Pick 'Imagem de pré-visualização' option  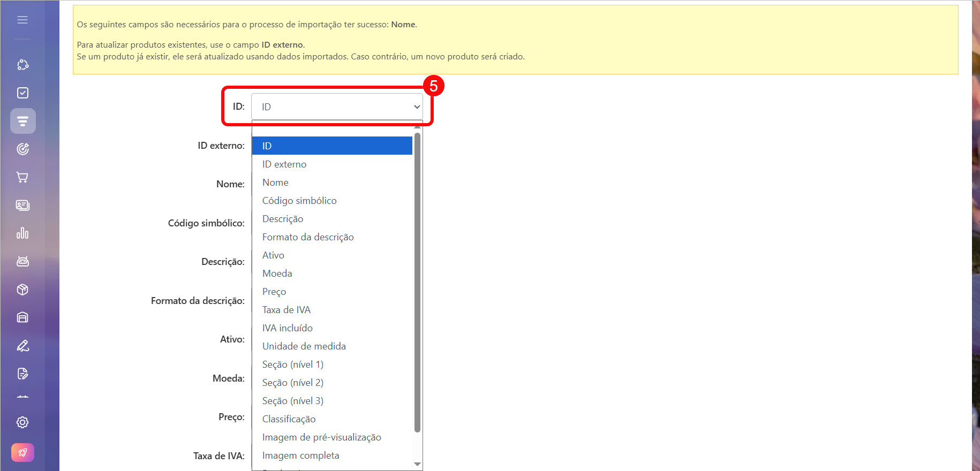click(321, 437)
